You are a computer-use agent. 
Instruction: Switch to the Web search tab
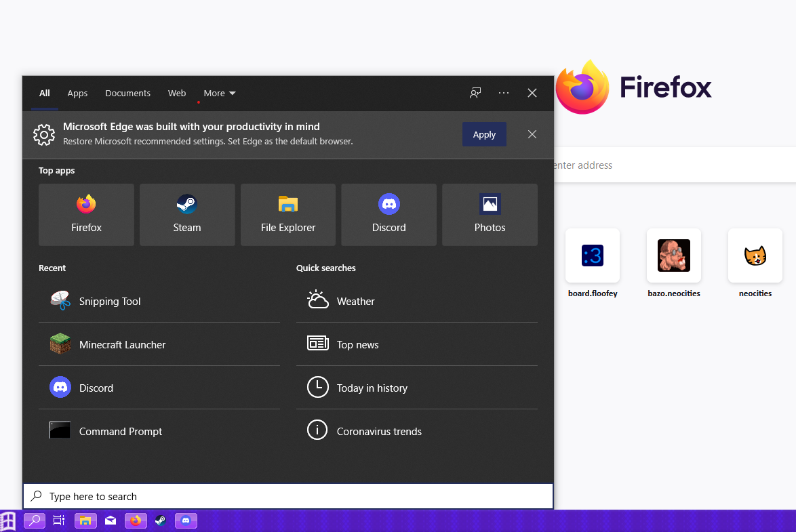tap(177, 93)
